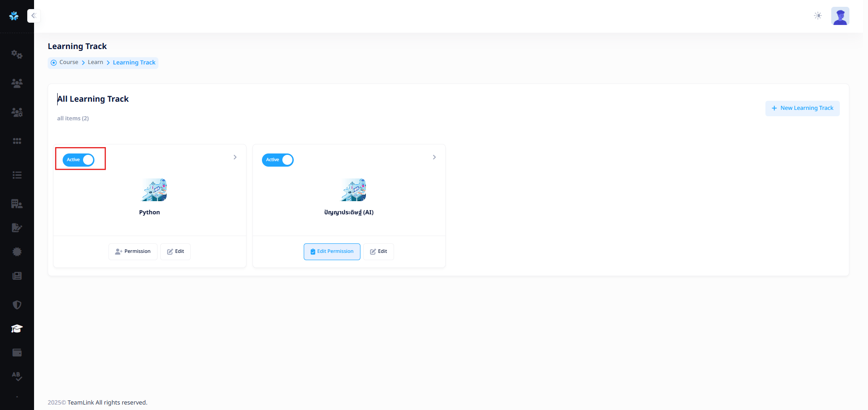Switch light/dark theme with sun icon
This screenshot has height=410, width=868.
tap(818, 16)
